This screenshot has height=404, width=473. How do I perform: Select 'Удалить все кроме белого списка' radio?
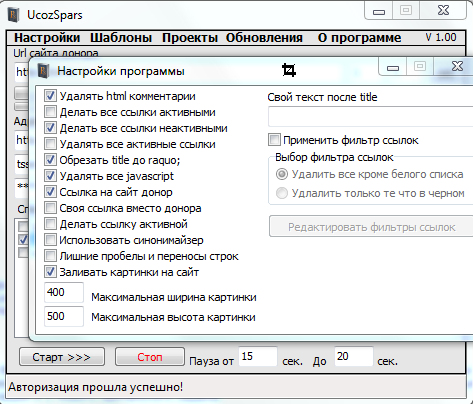pos(282,174)
